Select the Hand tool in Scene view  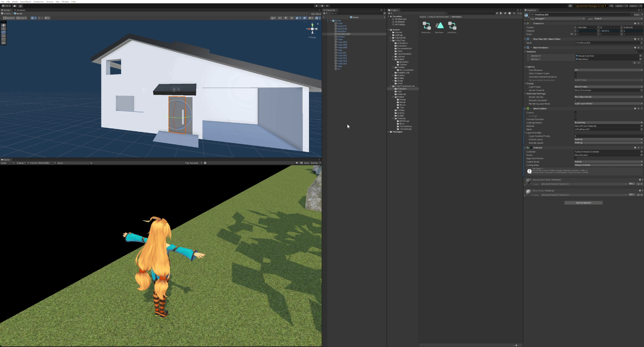4,25
